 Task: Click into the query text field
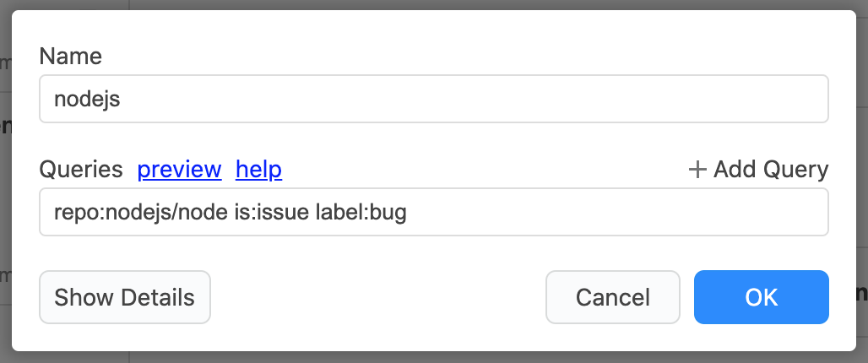(x=433, y=212)
